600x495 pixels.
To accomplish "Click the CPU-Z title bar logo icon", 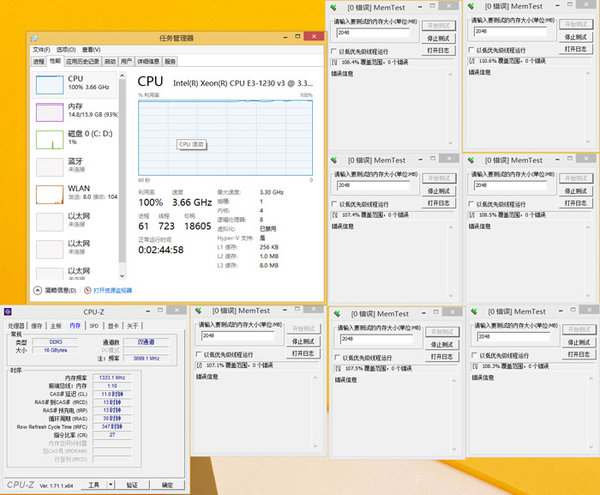I will (x=8, y=311).
